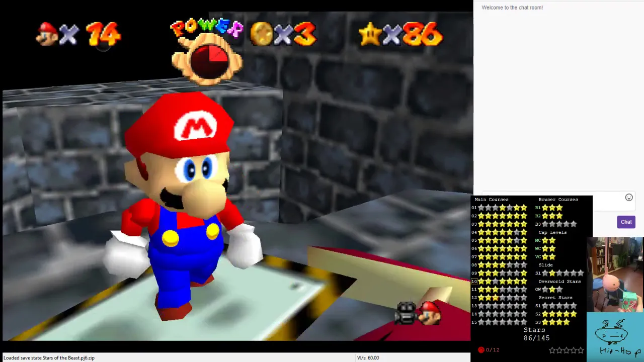Click the lives count '14' in game
Viewport: 644px width, 362px height.
click(x=103, y=35)
